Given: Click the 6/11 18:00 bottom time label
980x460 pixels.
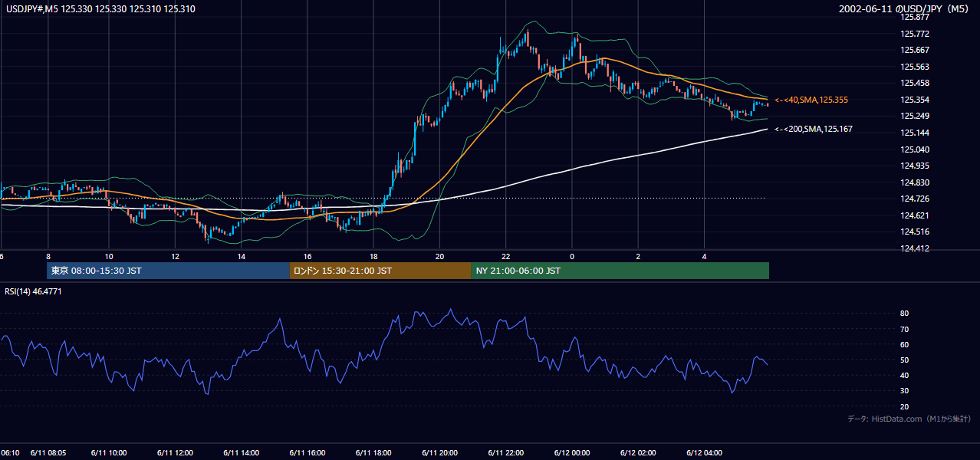Looking at the screenshot, I should [x=374, y=452].
